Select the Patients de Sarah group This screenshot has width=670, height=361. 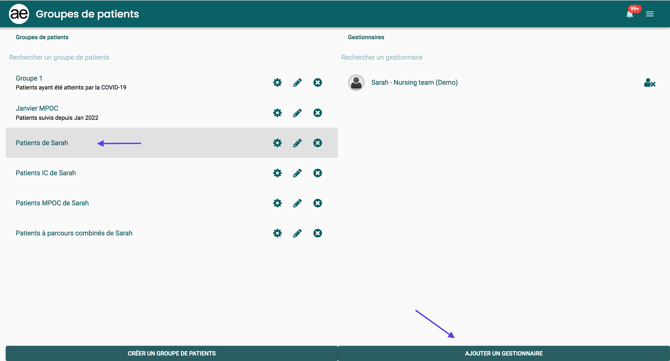[171, 143]
